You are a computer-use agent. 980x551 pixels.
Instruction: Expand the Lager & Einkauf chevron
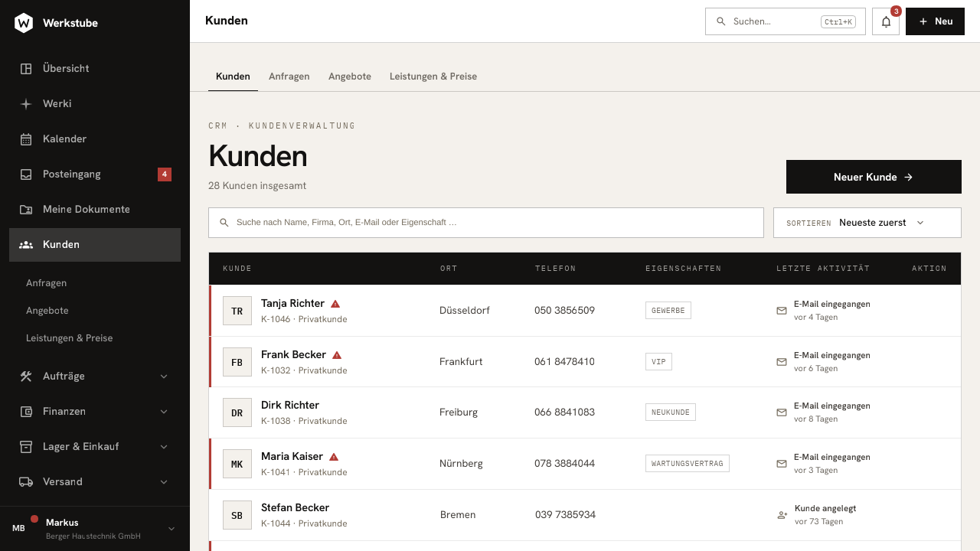point(164,447)
